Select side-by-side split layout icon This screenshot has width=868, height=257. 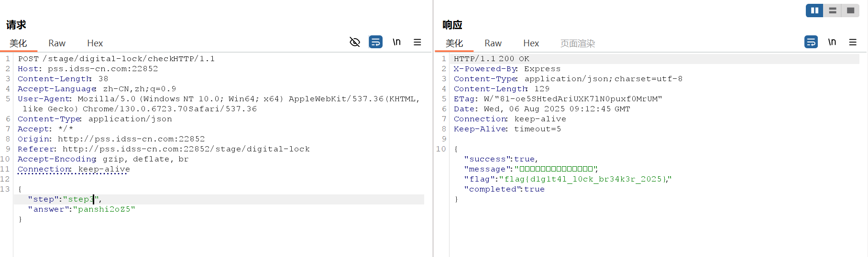pos(814,11)
